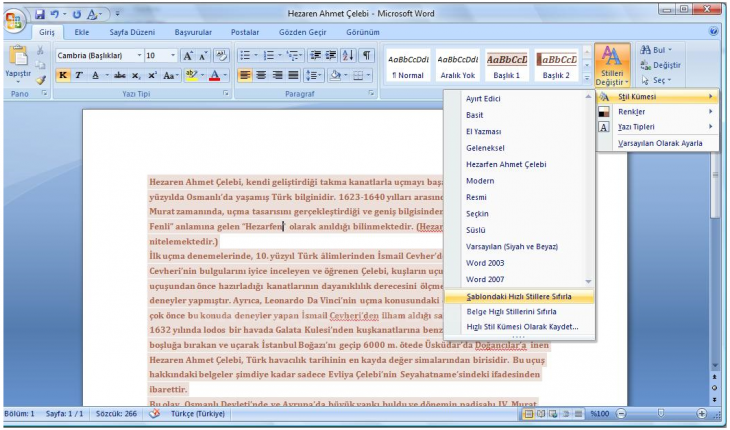730x430 pixels.
Task: Click the spelling check icon in status bar
Action: (155, 413)
